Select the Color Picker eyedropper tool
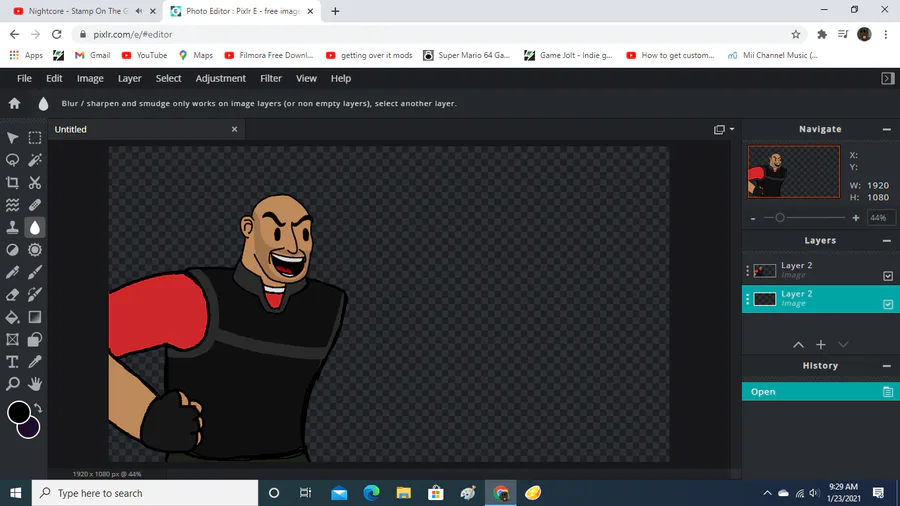 35,361
